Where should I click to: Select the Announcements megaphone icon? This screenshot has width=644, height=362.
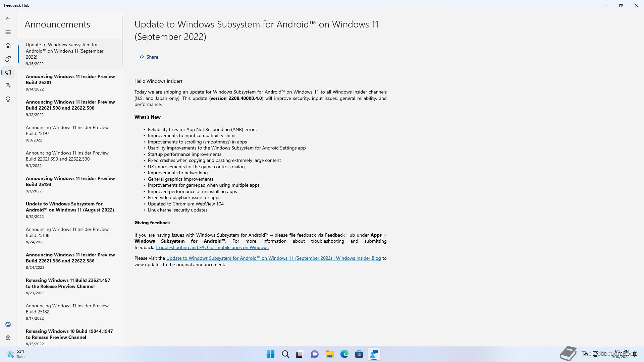pyautogui.click(x=8, y=72)
